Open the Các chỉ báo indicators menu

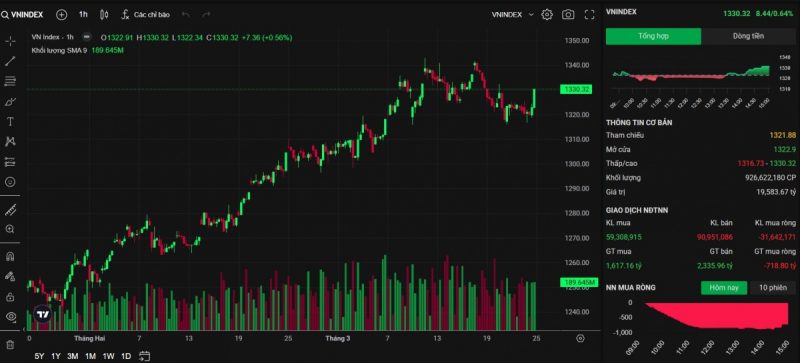pyautogui.click(x=145, y=15)
